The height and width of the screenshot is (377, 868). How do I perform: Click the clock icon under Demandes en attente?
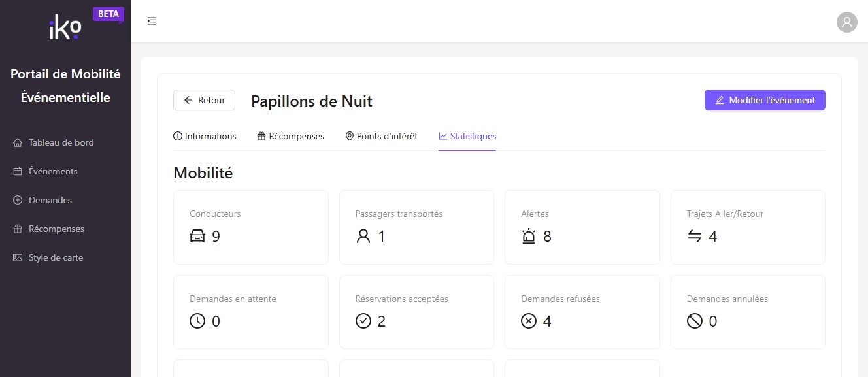197,321
